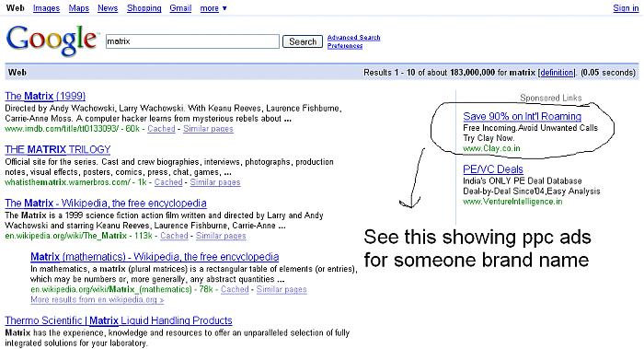Go to Images in top navigation
Image resolution: width=644 pixels, height=349 pixels.
(46, 8)
